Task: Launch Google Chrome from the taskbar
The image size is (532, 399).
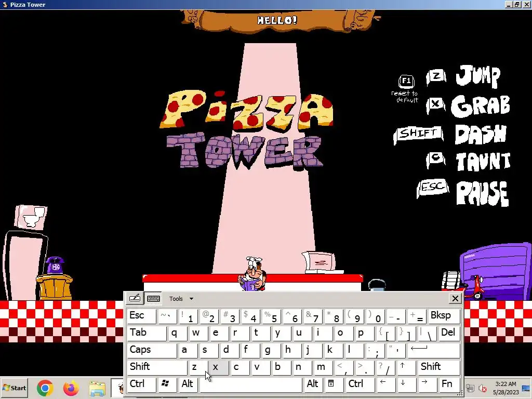Action: tap(45, 388)
